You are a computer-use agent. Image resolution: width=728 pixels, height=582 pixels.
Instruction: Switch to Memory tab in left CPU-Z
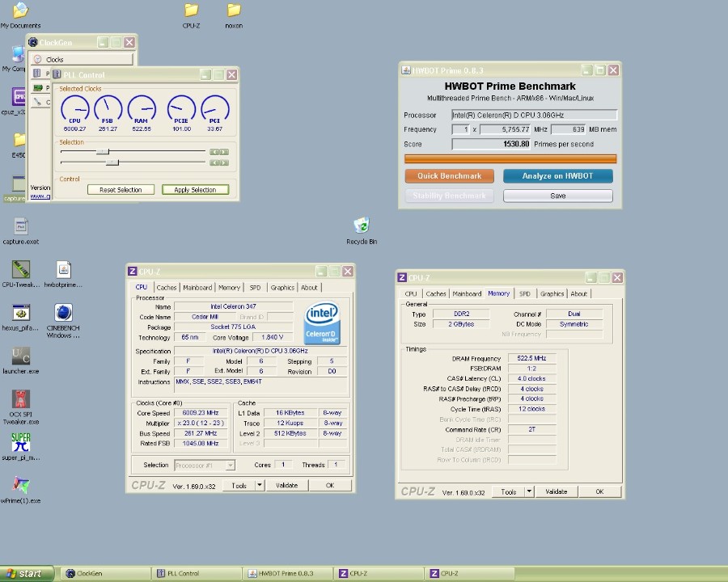230,288
